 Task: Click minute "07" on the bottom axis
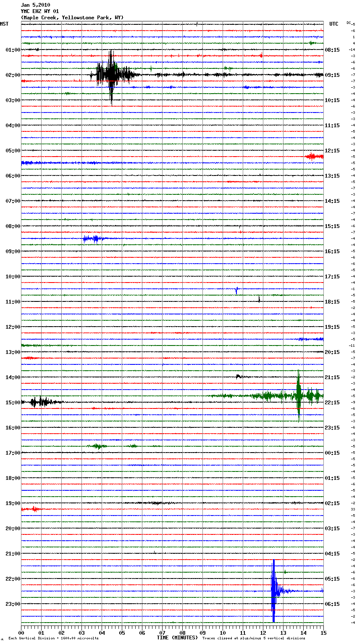click(x=162, y=632)
